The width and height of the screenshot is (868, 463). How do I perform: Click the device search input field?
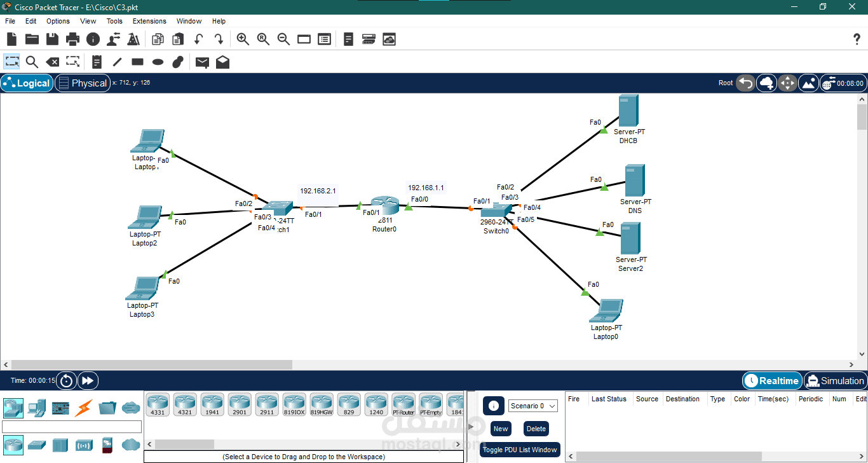[72, 427]
